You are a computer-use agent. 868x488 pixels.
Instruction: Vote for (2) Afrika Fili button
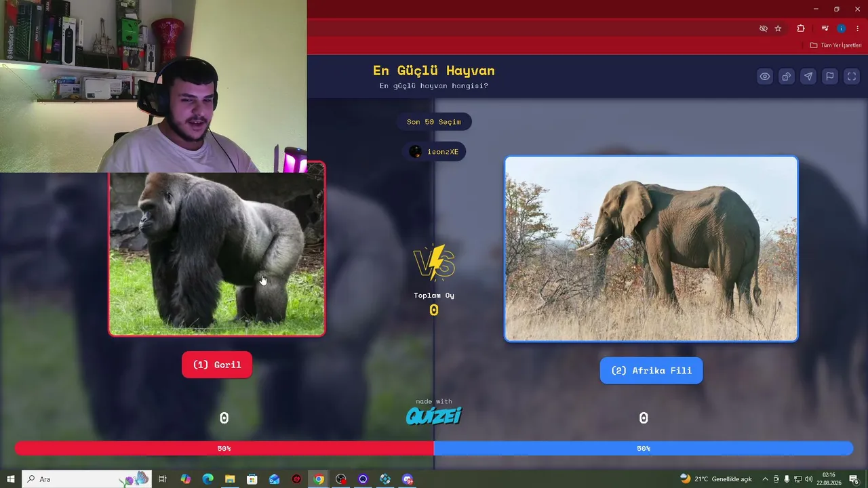pyautogui.click(x=651, y=371)
